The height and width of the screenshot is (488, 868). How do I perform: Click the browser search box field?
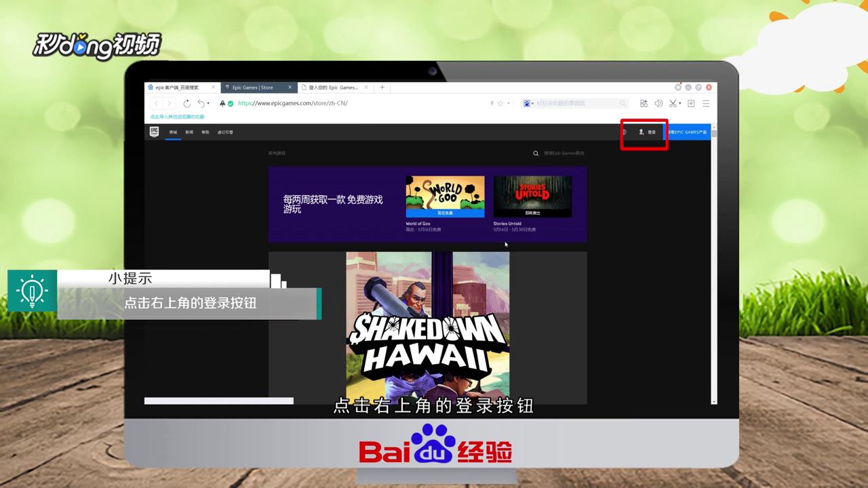click(x=576, y=104)
